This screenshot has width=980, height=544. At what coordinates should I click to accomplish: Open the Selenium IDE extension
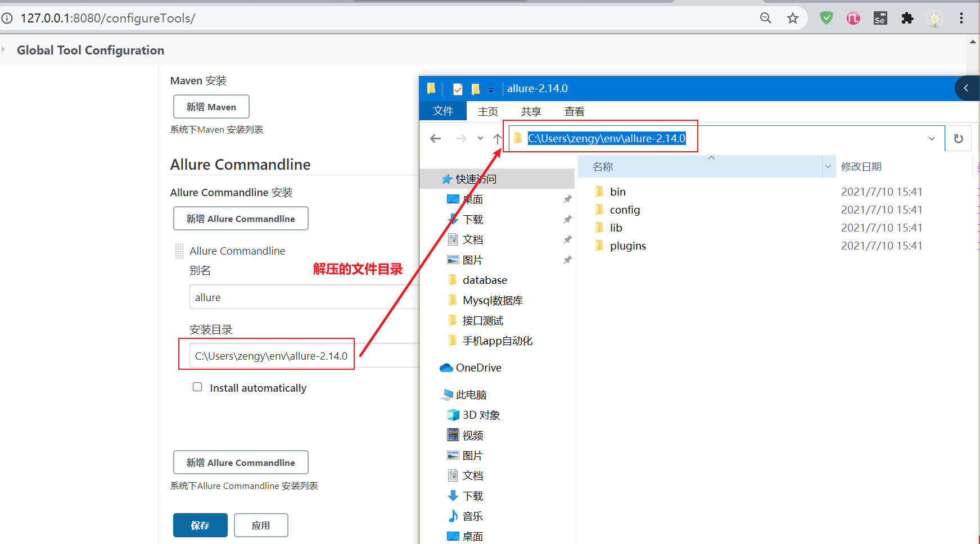(880, 19)
